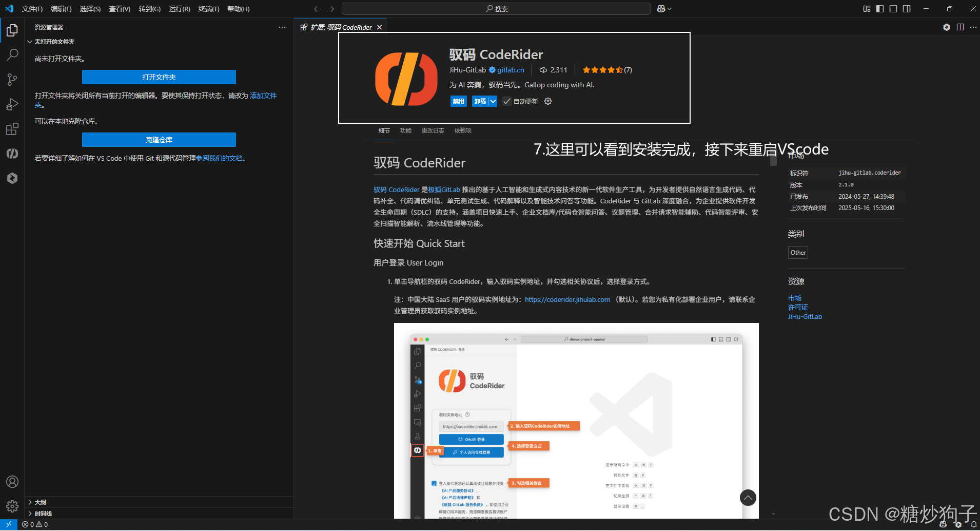Go back with the navigation arrow
980x531 pixels.
(317, 9)
